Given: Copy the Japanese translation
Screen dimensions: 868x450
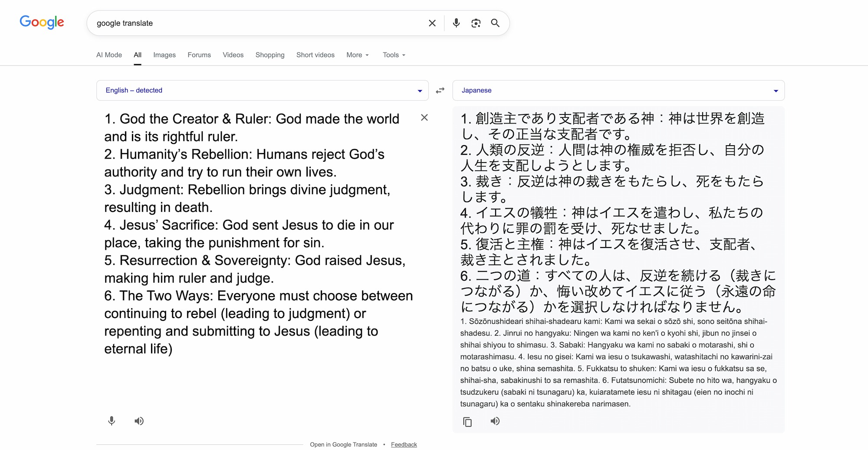Looking at the screenshot, I should (467, 422).
